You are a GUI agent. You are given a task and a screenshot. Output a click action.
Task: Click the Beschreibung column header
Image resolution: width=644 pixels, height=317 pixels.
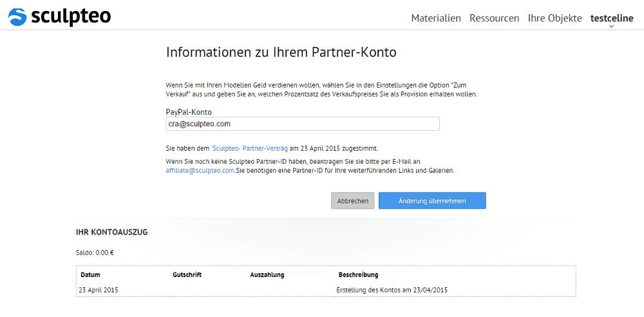358,274
